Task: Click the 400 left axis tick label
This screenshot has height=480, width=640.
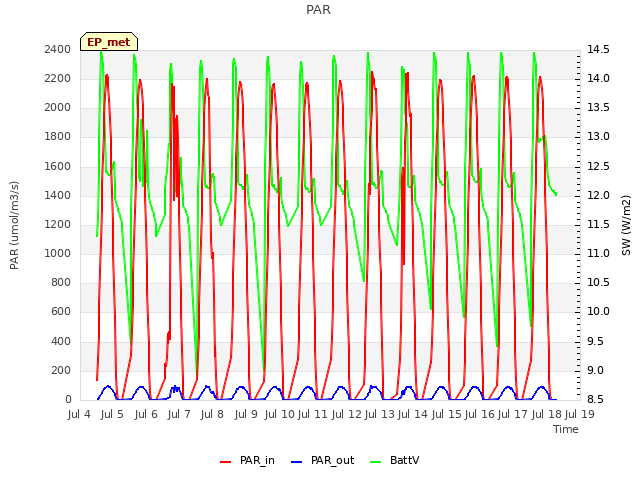Action: [61, 341]
